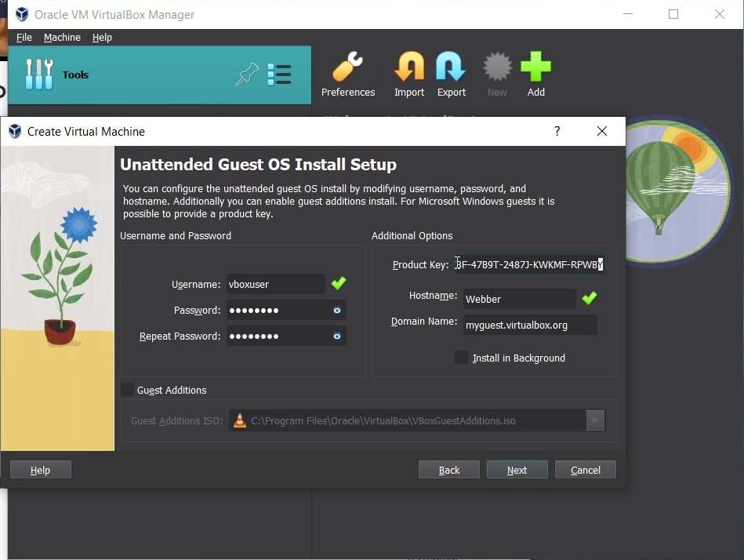Click the pin icon in Tools
The width and height of the screenshot is (744, 560).
coord(247,75)
